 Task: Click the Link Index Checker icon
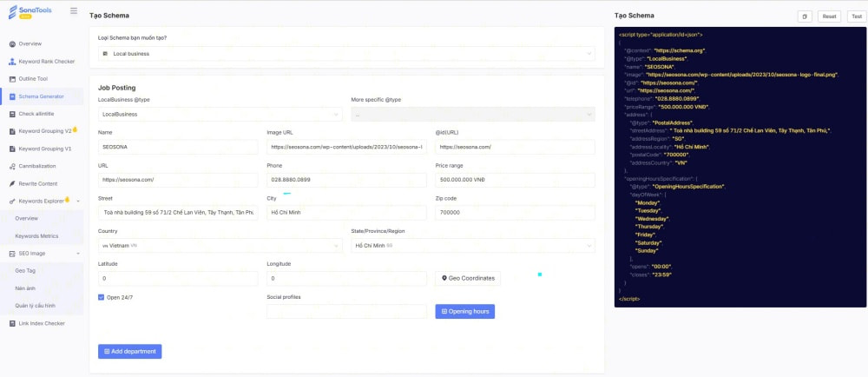11,323
